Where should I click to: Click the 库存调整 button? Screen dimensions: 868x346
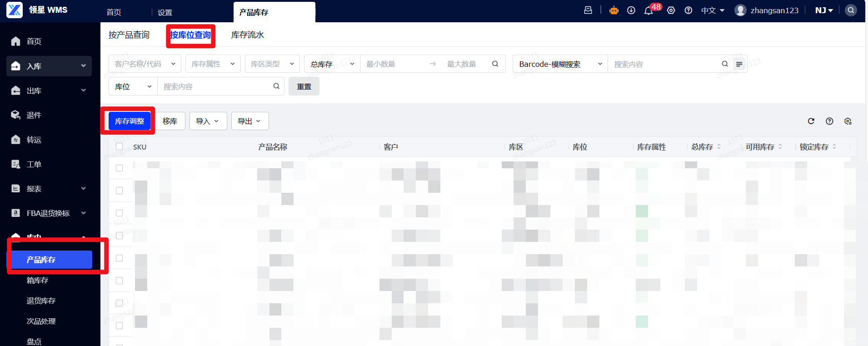130,121
